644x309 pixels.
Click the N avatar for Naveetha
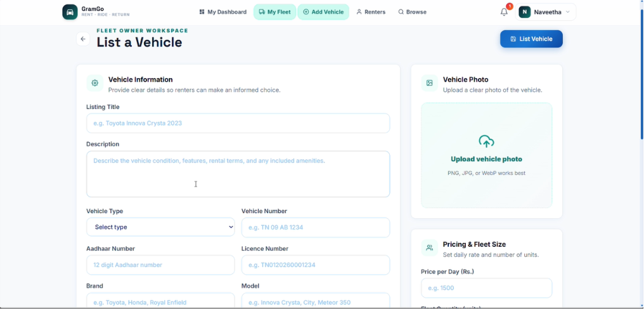524,12
